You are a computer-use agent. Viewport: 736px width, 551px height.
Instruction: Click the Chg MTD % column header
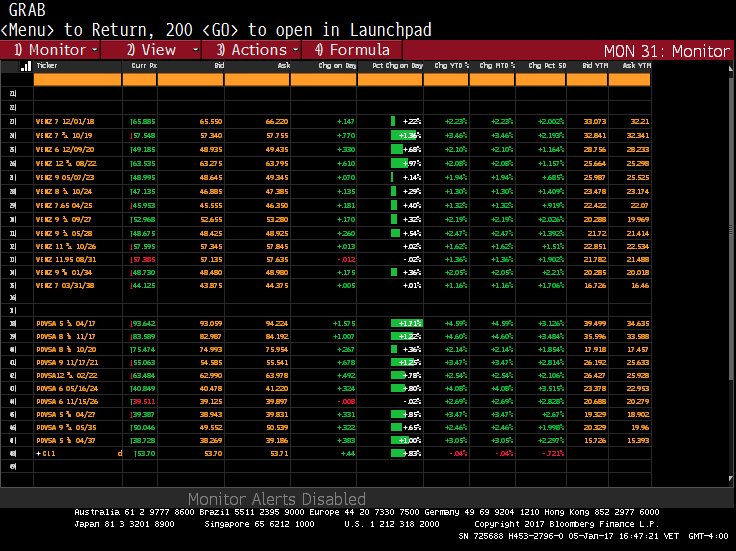pyautogui.click(x=497, y=66)
